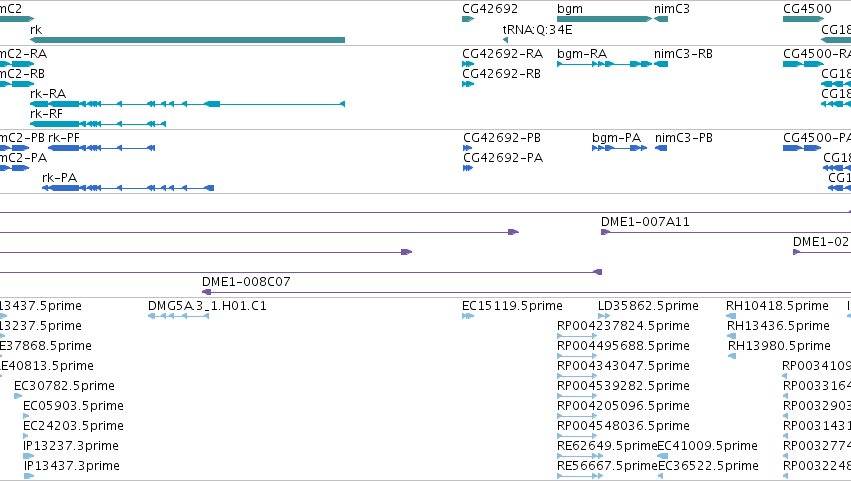Select the CG42692-PA CDS glyph
Screen dimensions: 851x481
click(x=468, y=168)
